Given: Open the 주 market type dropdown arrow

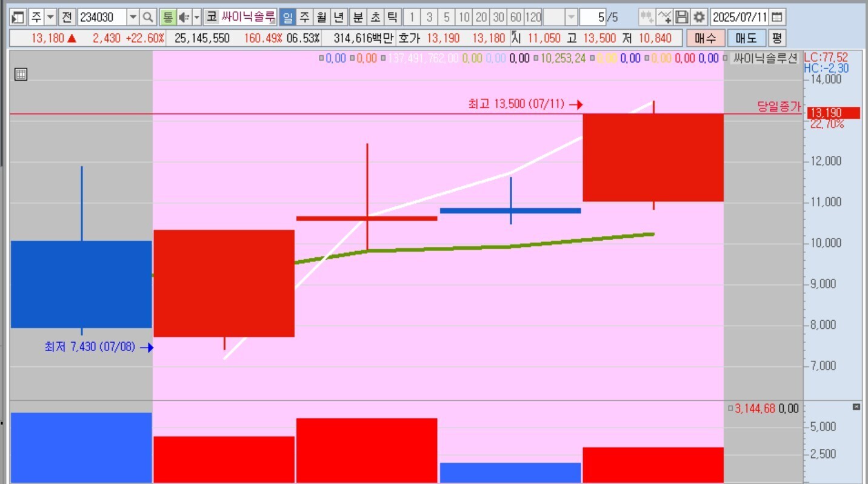Looking at the screenshot, I should (50, 17).
